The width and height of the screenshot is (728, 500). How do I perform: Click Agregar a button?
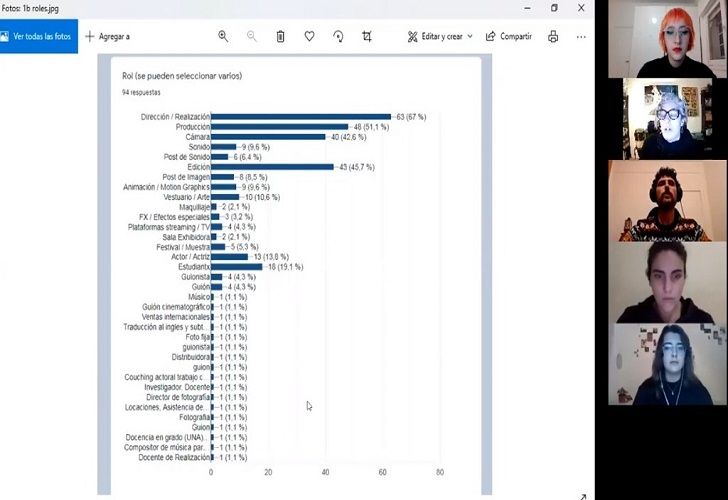(108, 36)
